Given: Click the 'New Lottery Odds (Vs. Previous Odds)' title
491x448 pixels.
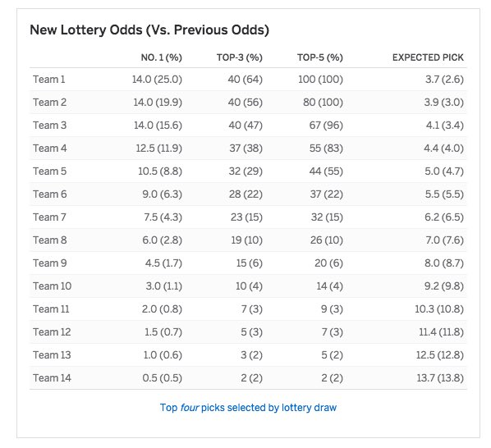Looking at the screenshot, I should [149, 30].
